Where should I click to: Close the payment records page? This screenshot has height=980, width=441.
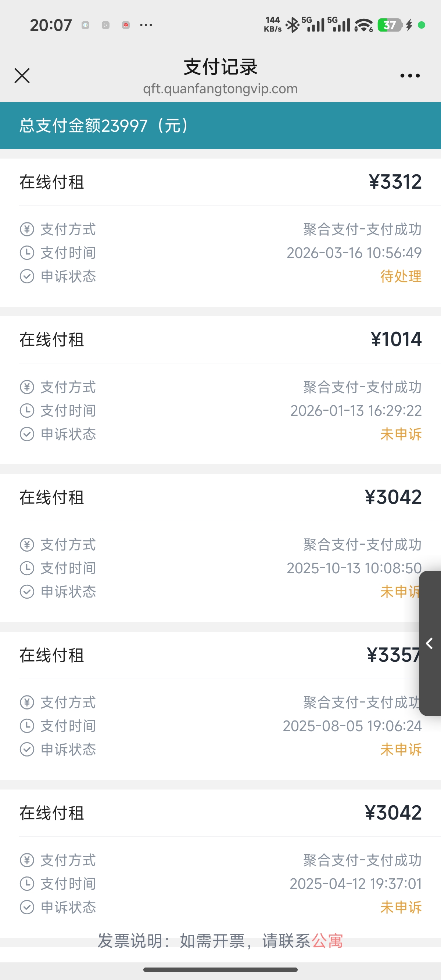[22, 75]
